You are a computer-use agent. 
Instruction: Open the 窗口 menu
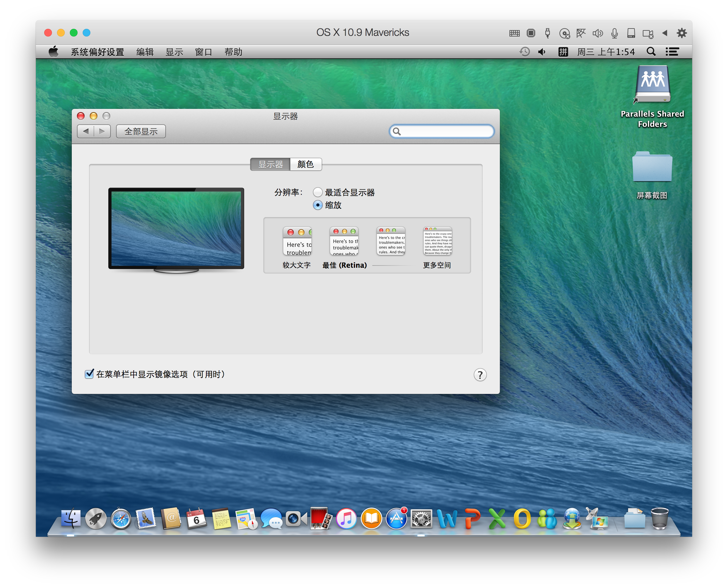[x=203, y=52]
